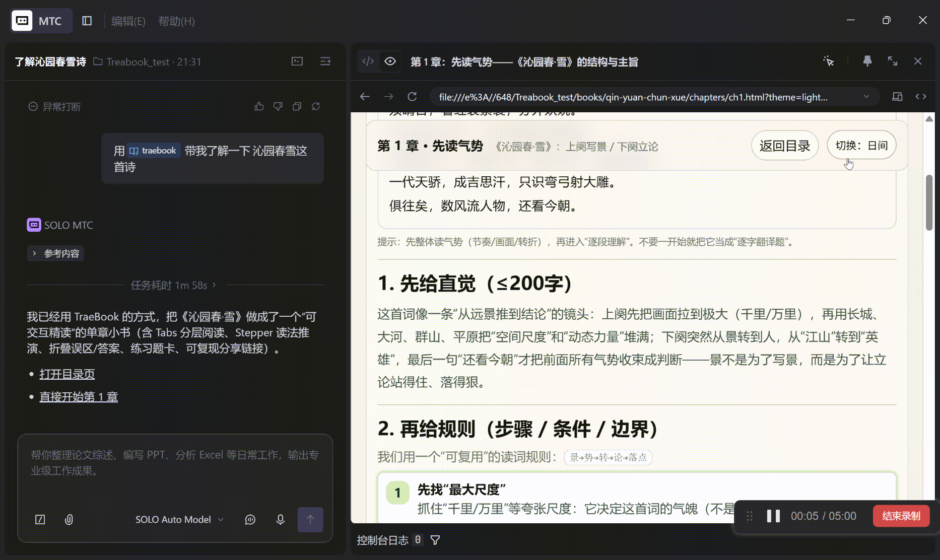The height and width of the screenshot is (560, 940).
Task: Grab the recording bar drag handle
Action: click(750, 516)
